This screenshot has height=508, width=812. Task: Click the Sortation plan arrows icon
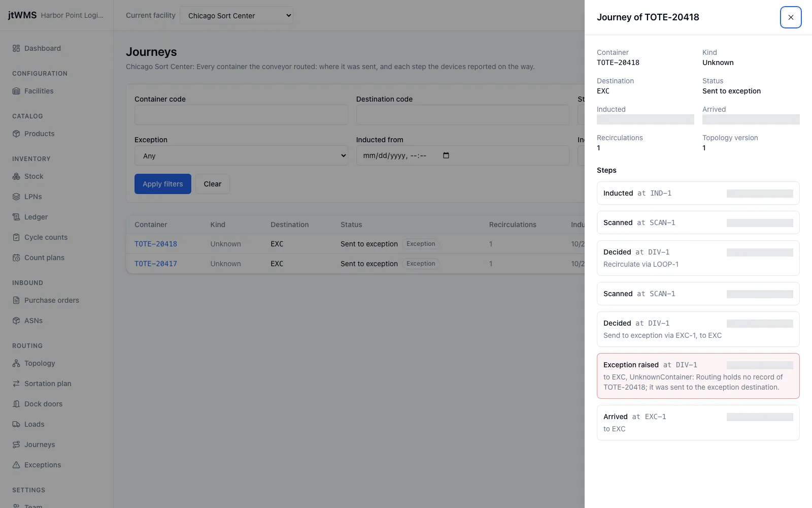(x=16, y=384)
